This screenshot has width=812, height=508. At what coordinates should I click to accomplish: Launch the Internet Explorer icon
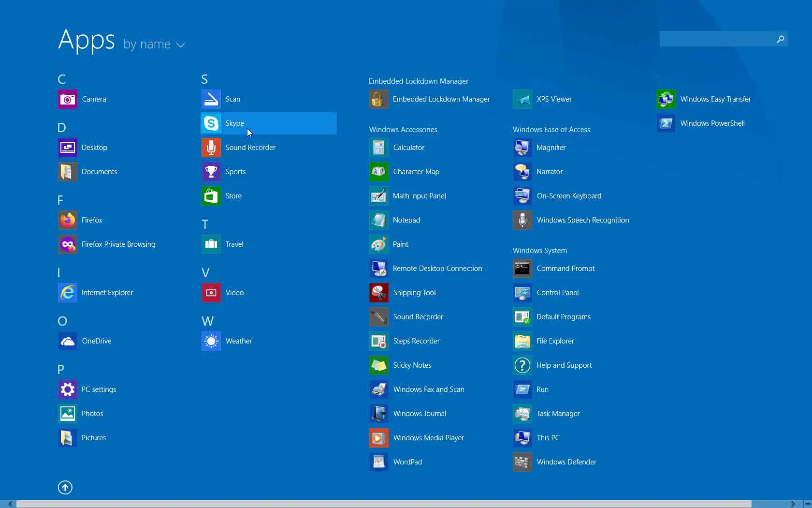click(x=68, y=293)
